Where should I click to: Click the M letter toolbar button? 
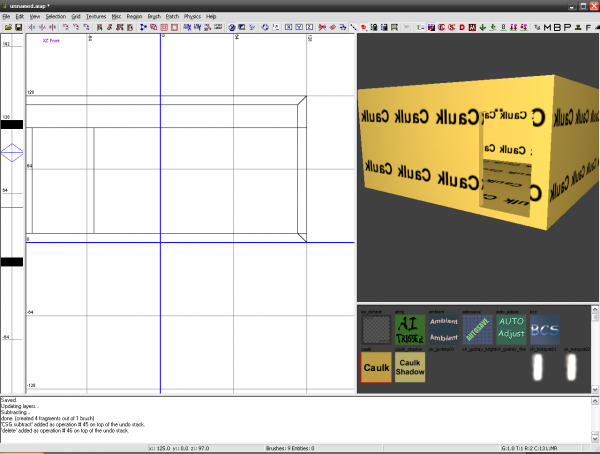coord(548,27)
